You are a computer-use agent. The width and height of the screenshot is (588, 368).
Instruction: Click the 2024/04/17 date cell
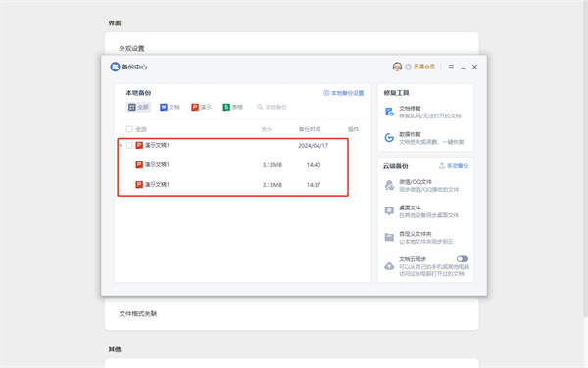click(x=314, y=145)
